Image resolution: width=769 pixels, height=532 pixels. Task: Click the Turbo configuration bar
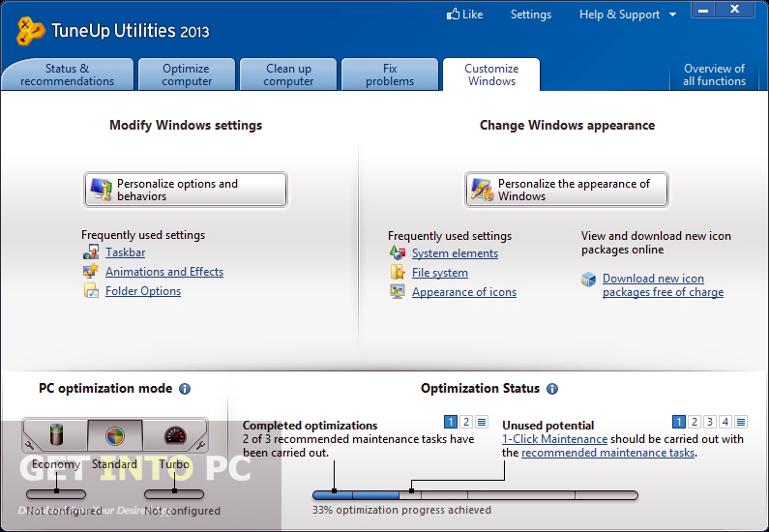[x=174, y=494]
